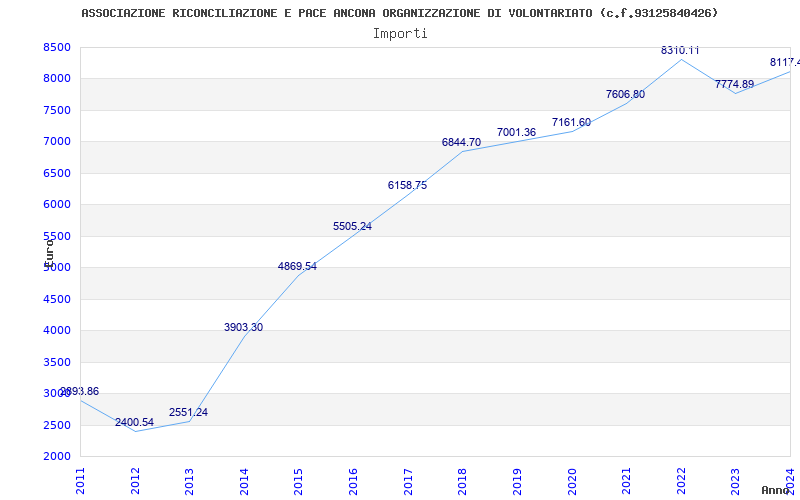Screen dimensions: 800x500
Task: Click the chart title with c.f.93125840426
Action: click(399, 13)
